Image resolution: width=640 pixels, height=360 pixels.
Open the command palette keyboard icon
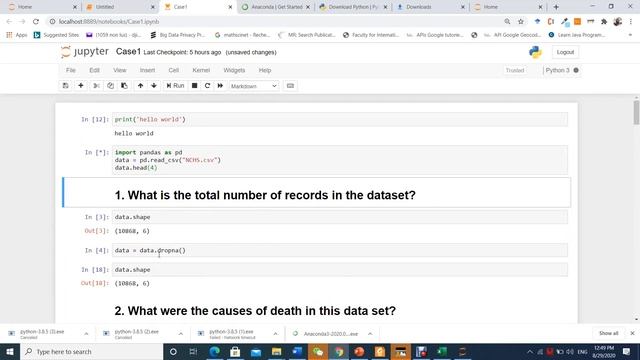coord(290,86)
